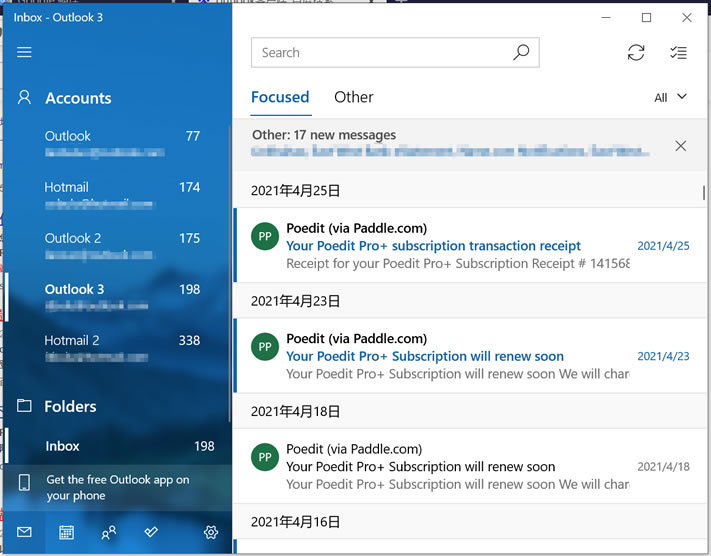Select the Outlook account with 77 unread
711x556 pixels.
point(117,144)
